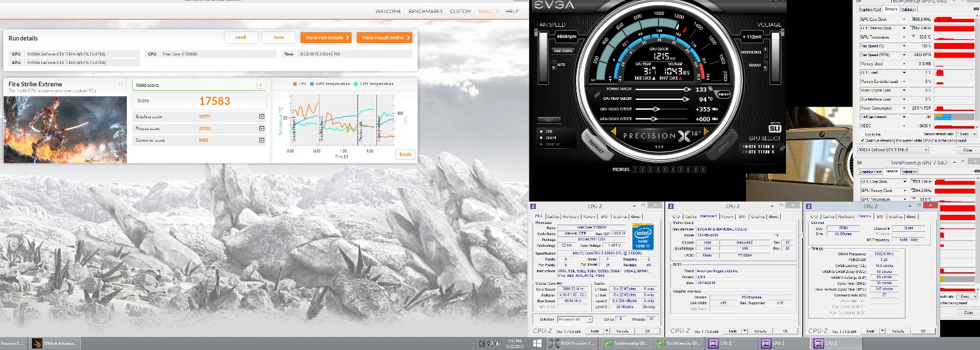
Task: Click View run details button
Action: 326,37
